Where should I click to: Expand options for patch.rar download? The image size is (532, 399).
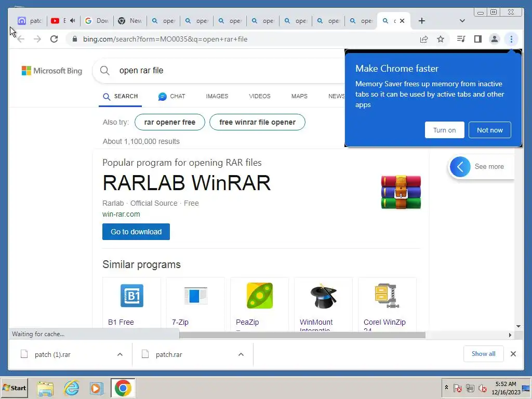tap(241, 354)
